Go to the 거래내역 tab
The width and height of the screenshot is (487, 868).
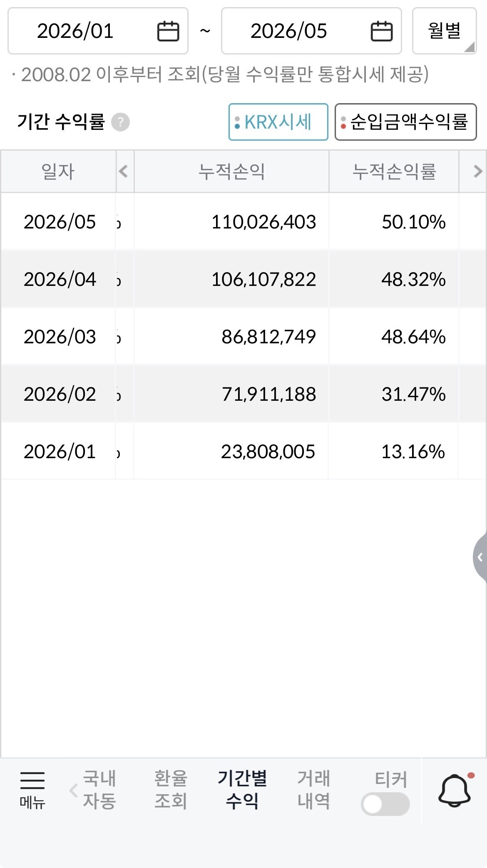(313, 790)
